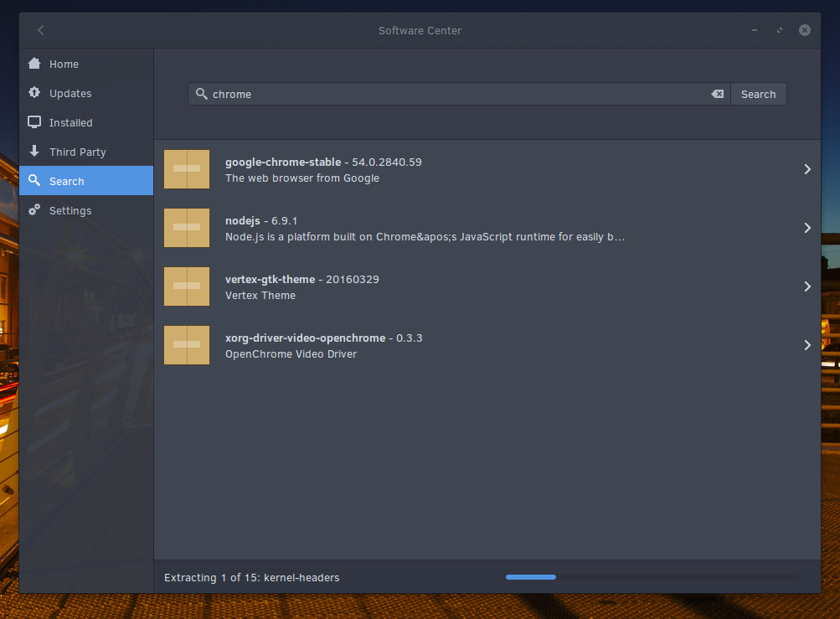Click the nodejs package box icon

[187, 228]
